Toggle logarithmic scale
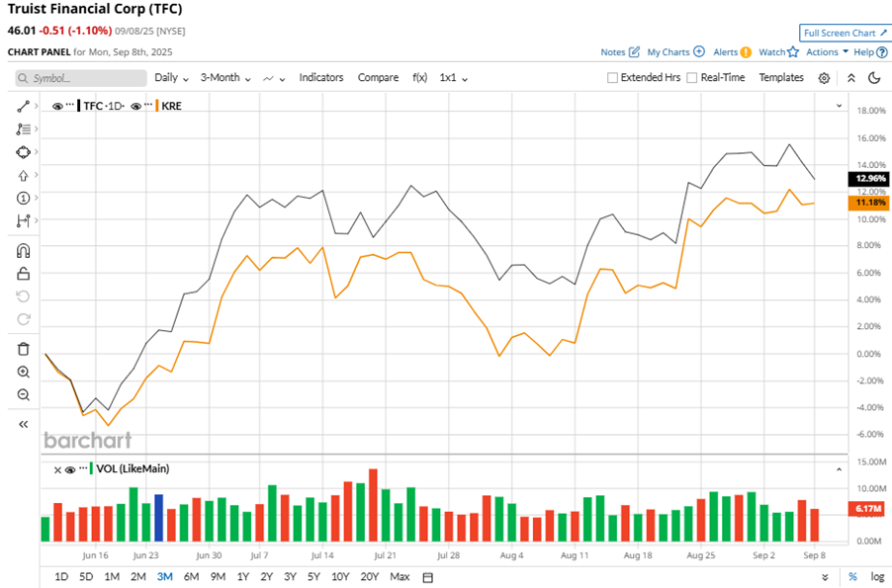 (x=877, y=576)
